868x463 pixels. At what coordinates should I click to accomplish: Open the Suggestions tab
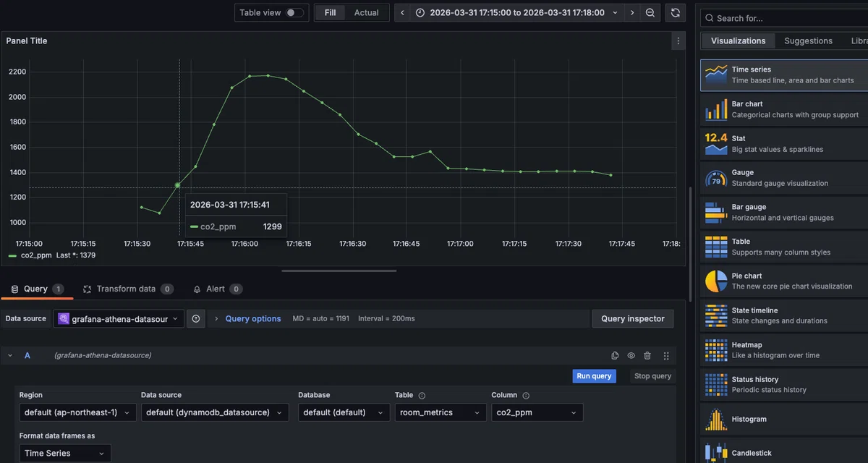pos(808,41)
